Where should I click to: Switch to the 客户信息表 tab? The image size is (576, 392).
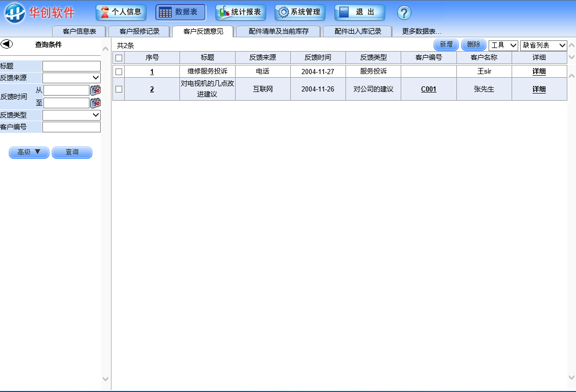79,31
